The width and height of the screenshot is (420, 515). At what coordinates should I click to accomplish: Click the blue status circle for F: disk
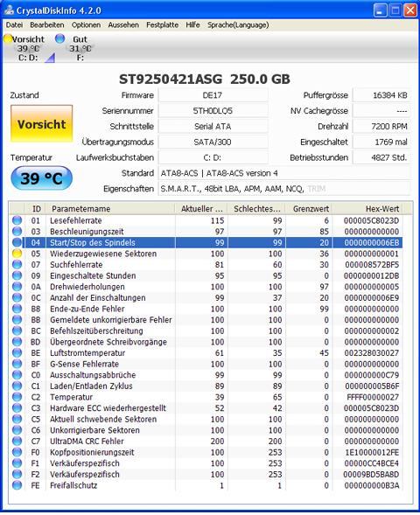pyautogui.click(x=59, y=38)
